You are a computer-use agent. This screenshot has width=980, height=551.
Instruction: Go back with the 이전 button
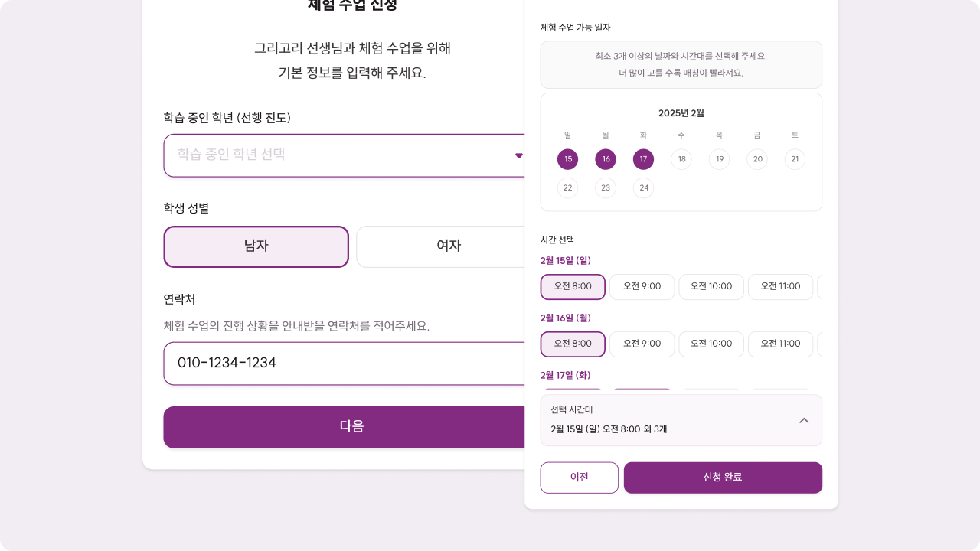[579, 478]
